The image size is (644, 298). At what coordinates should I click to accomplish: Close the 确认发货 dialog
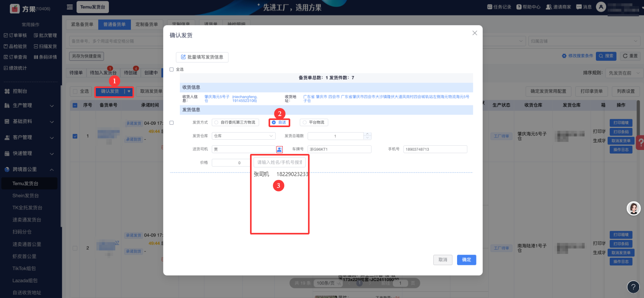point(475,33)
